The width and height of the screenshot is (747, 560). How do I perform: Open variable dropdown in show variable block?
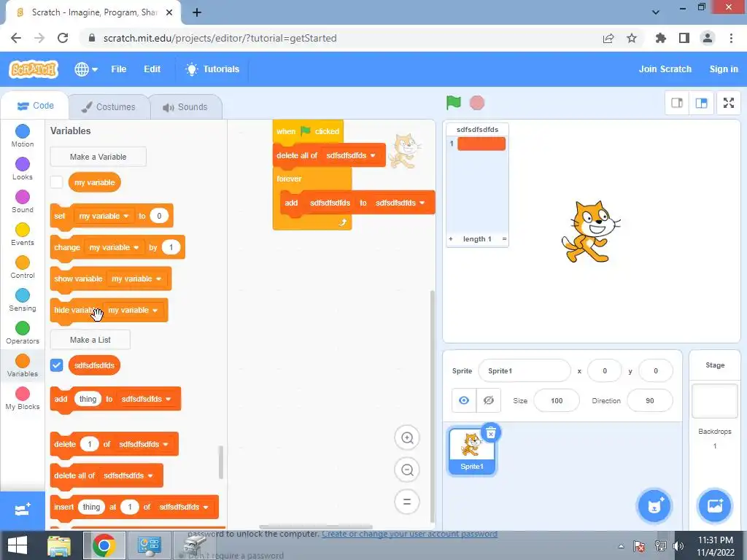point(136,279)
